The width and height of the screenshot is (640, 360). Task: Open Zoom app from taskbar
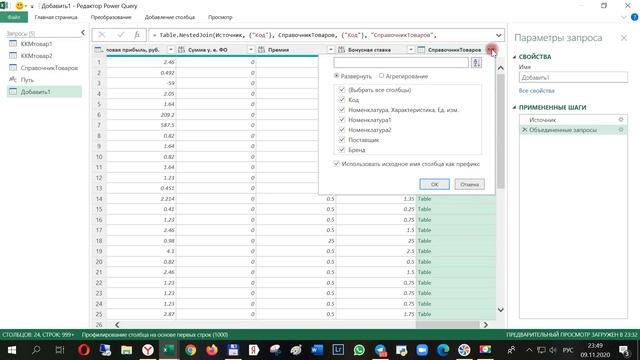coord(422,350)
